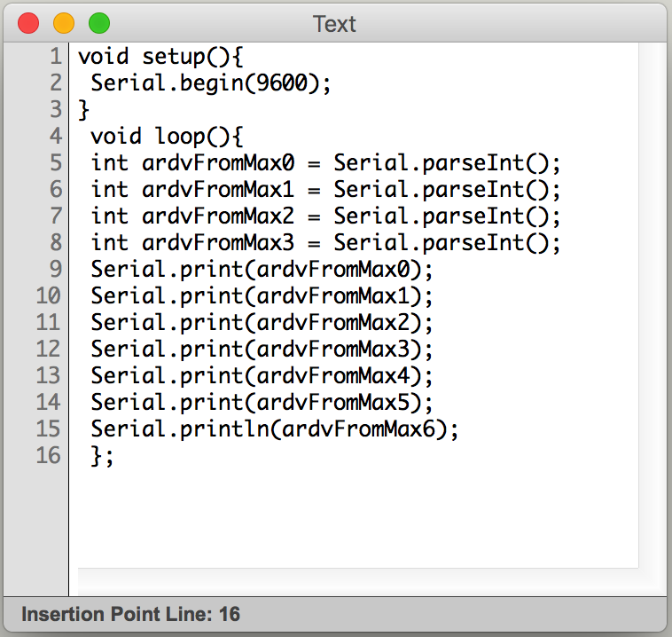The width and height of the screenshot is (672, 637).
Task: Close the Text window with red button
Action: [x=28, y=23]
